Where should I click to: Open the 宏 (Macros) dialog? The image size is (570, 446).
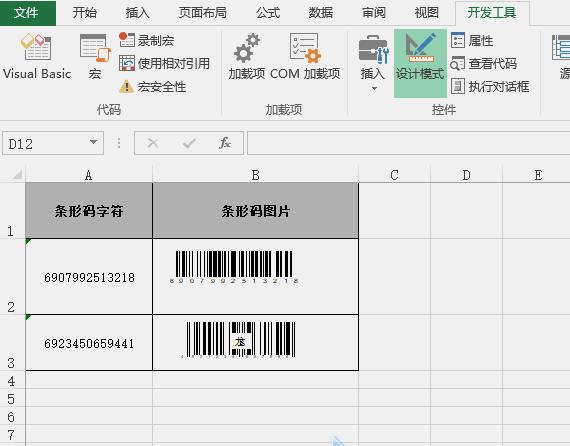[95, 56]
